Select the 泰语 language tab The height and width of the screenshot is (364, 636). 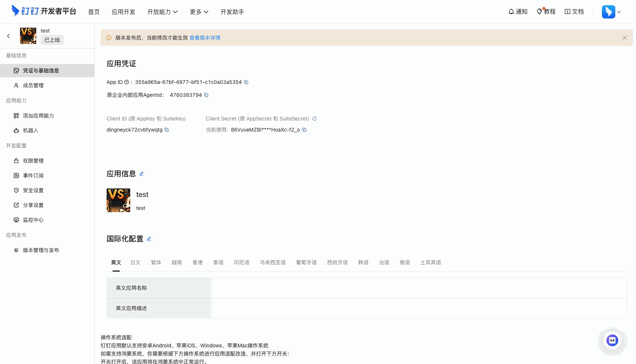click(218, 262)
